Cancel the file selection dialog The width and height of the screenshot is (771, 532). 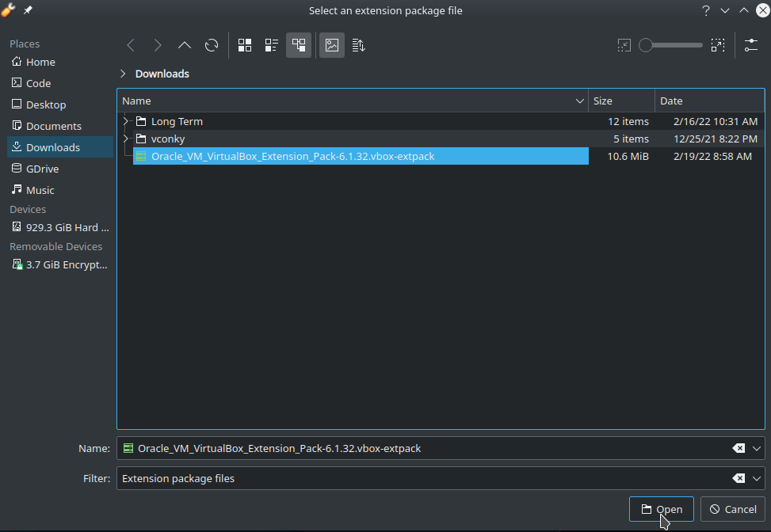point(733,509)
